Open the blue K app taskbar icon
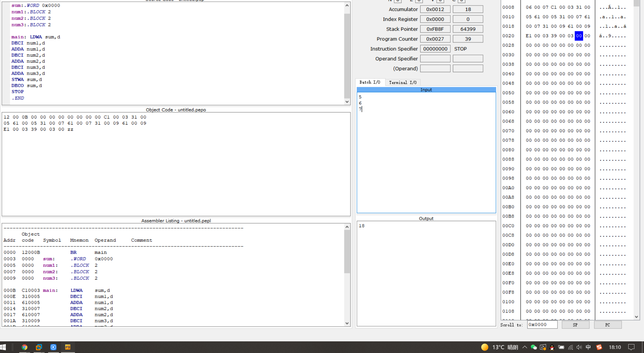 coord(53,347)
